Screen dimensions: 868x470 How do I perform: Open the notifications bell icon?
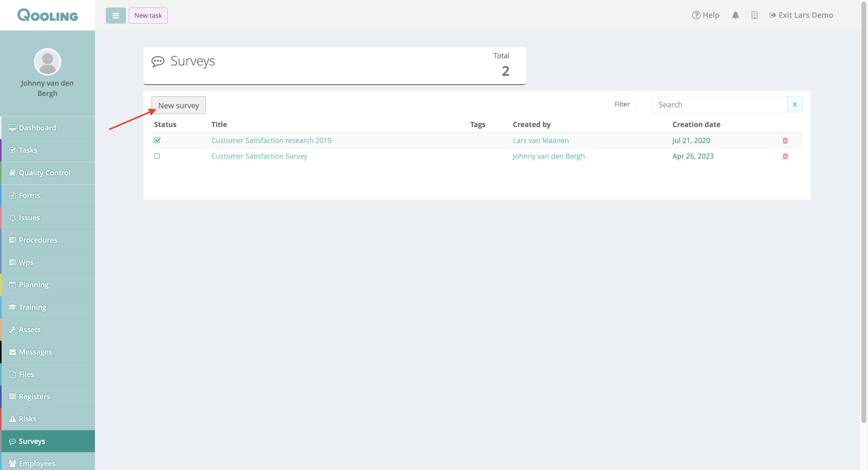735,15
